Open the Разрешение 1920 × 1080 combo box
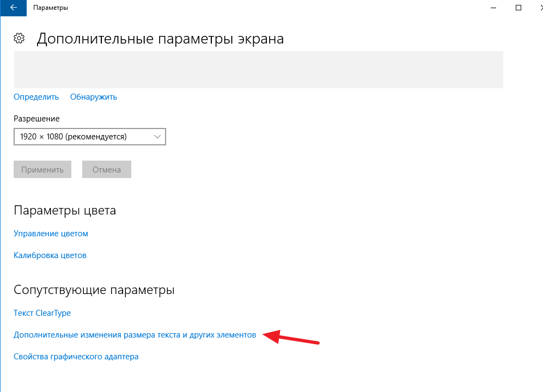 82,137
